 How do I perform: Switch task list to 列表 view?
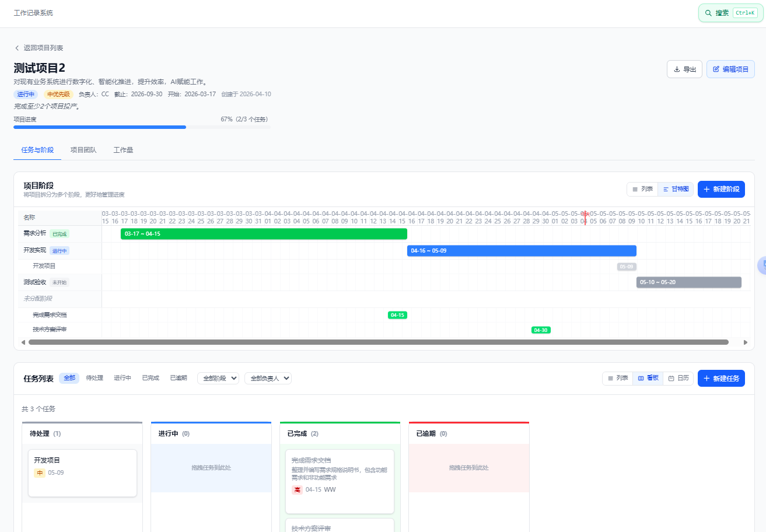tap(618, 379)
